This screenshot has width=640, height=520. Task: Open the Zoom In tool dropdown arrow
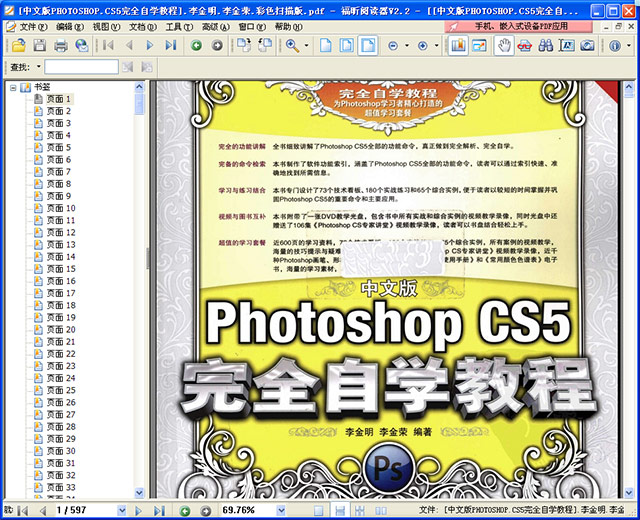[307, 45]
